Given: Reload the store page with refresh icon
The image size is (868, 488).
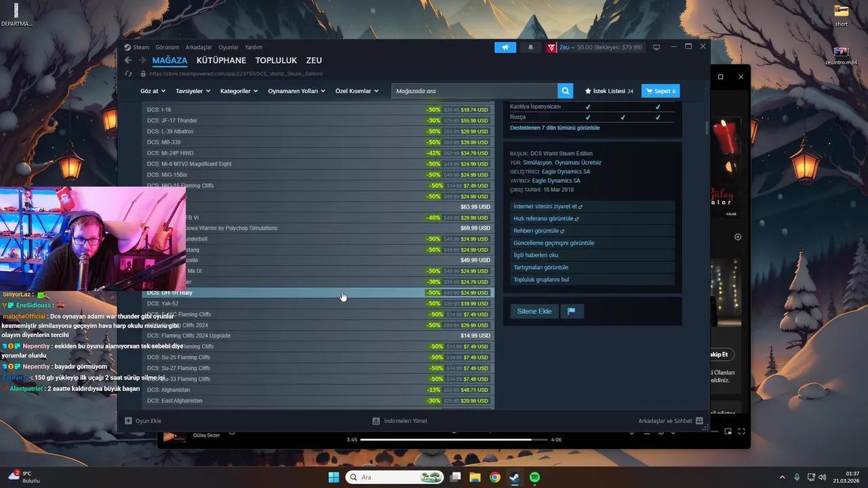Looking at the screenshot, I should [x=128, y=73].
